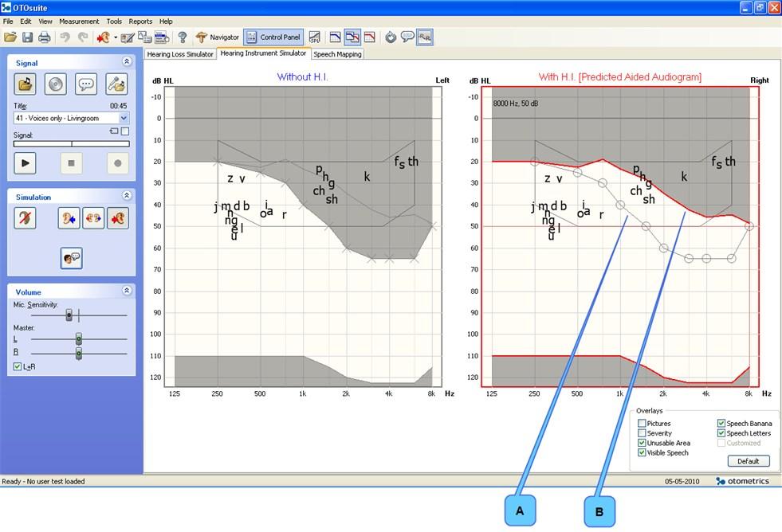Click the red ear toolbar icon
Image resolution: width=782 pixels, height=532 pixels.
pyautogui.click(x=104, y=37)
